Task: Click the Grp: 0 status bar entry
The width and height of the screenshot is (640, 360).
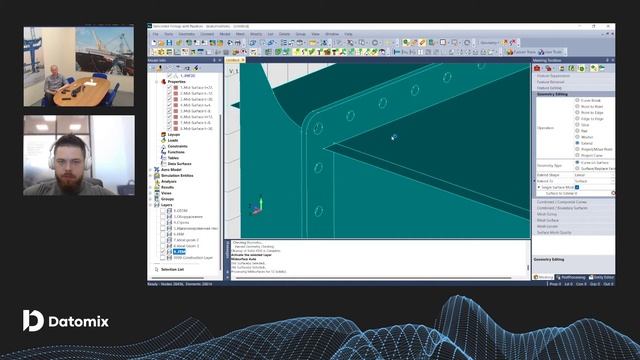Action: point(595,284)
